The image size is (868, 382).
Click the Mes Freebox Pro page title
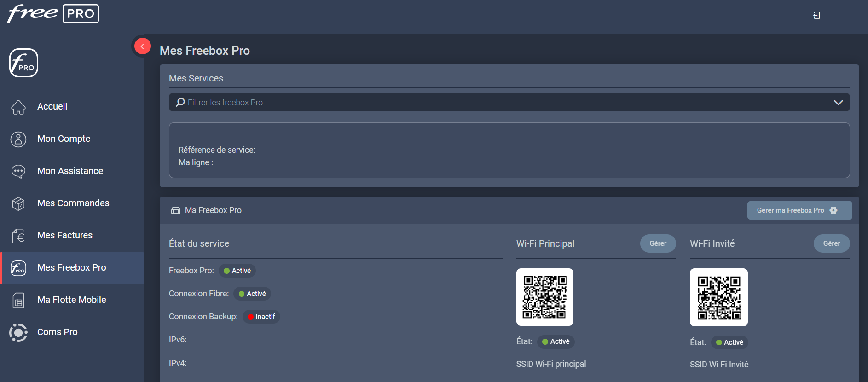205,51
